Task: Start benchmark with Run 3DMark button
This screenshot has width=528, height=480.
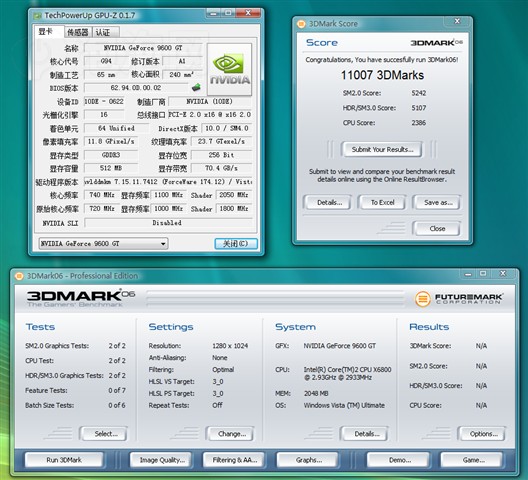Action: point(64,460)
